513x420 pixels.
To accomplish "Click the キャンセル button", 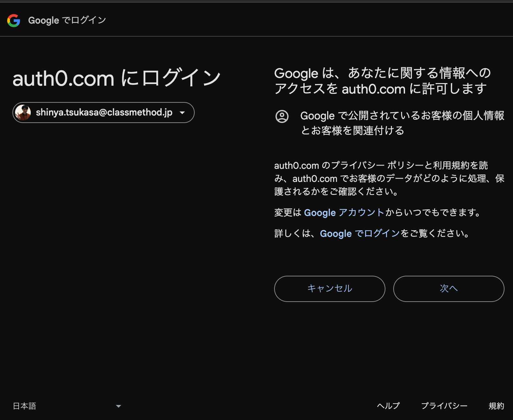I will [329, 289].
